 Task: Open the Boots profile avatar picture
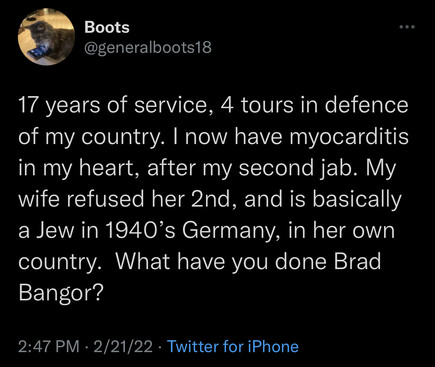pyautogui.click(x=46, y=37)
